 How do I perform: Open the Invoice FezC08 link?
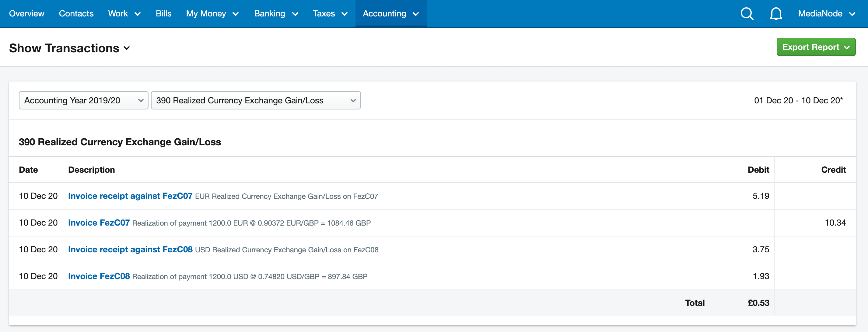pyautogui.click(x=99, y=276)
